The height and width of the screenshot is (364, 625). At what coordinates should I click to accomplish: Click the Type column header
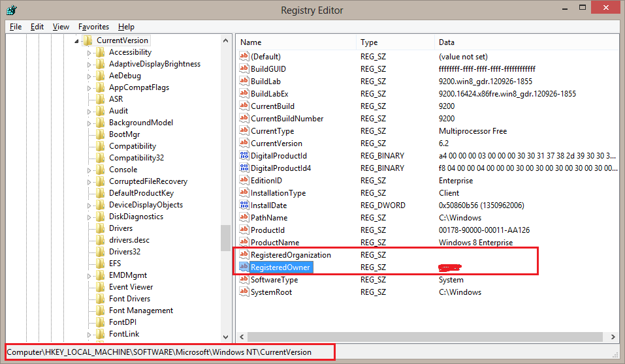tap(369, 42)
